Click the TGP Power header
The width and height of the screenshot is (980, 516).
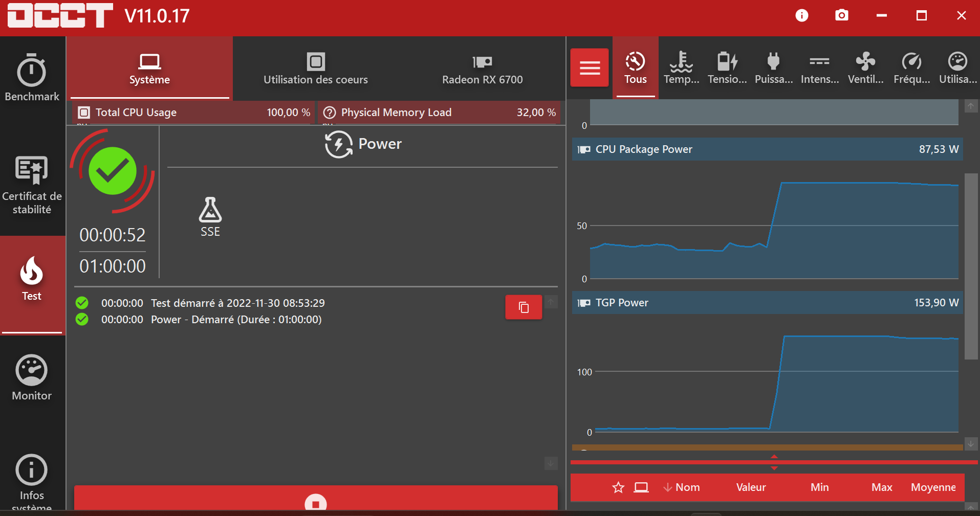pyautogui.click(x=767, y=303)
